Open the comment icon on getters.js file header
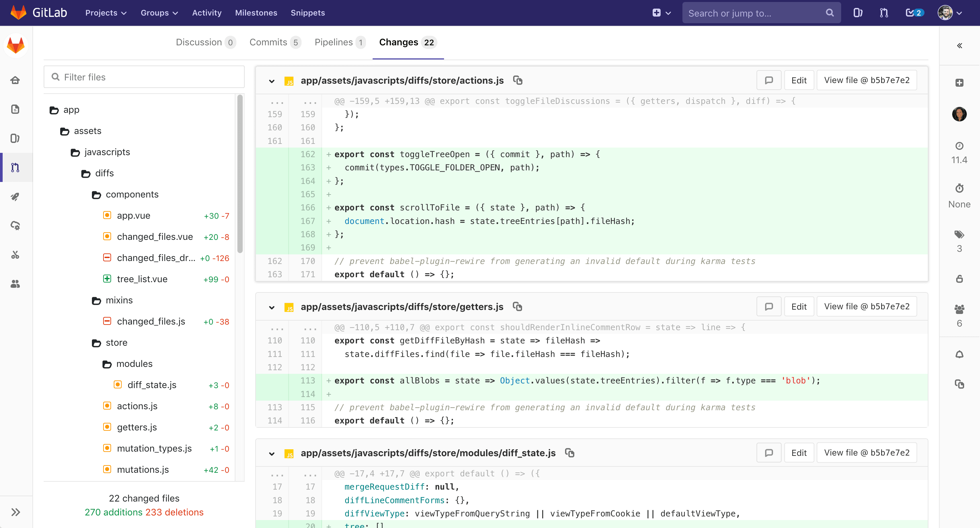The width and height of the screenshot is (980, 528). (x=768, y=306)
